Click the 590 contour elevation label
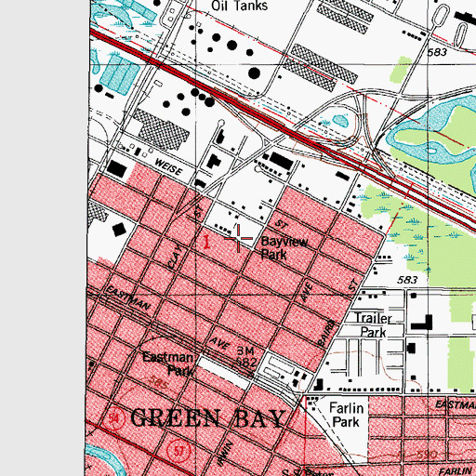Image resolution: width=476 pixels, height=476 pixels. (x=427, y=455)
